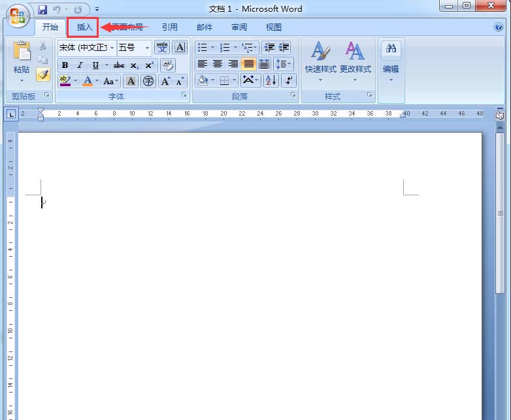
Task: Sort text A to Z
Action: pos(271,80)
